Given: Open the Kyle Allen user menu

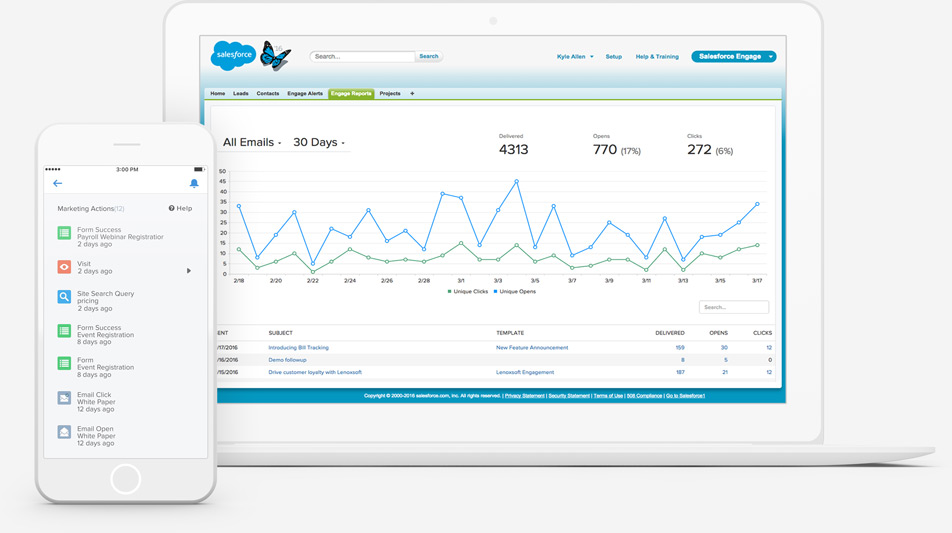Looking at the screenshot, I should coord(575,57).
